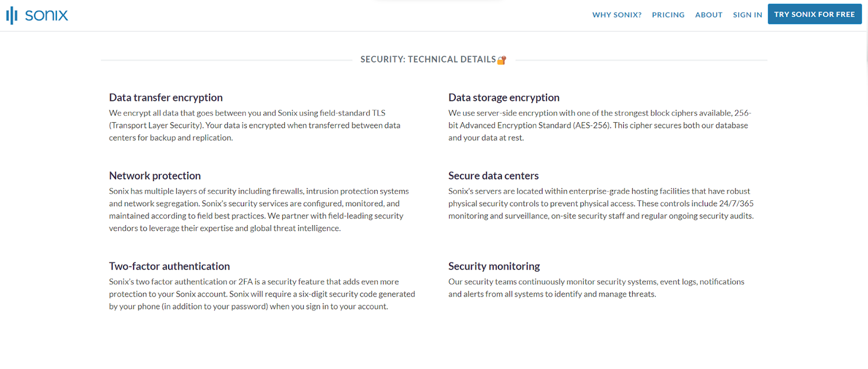Click the Network protection heading
Viewport: 868px width, 369px height.
coord(154,176)
